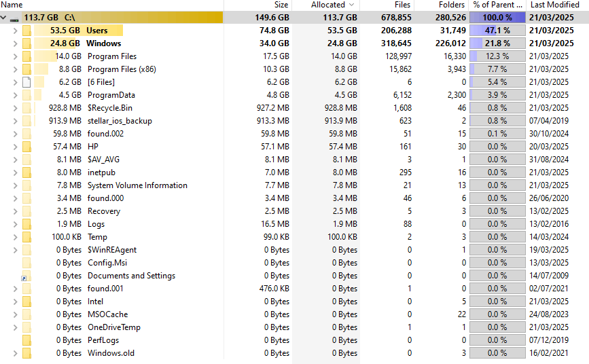Click the 14/07/2009 modified date
589x364 pixels.
pos(549,276)
